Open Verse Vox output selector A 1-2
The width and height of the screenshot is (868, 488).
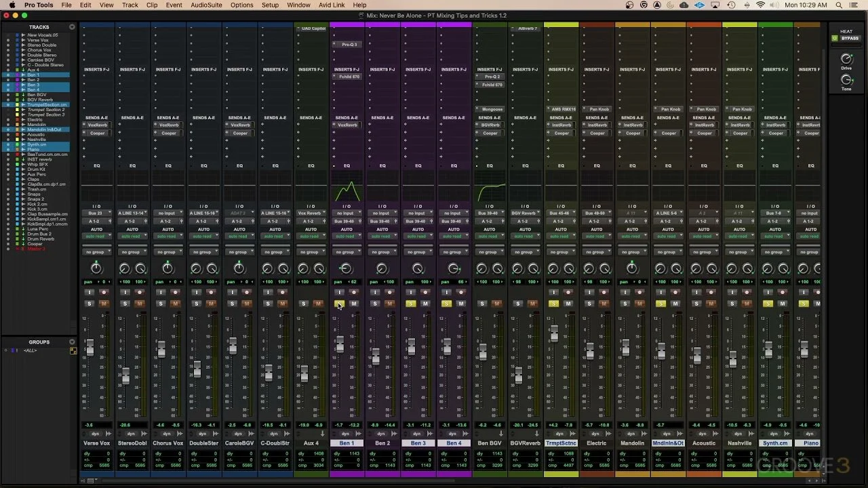coord(96,221)
